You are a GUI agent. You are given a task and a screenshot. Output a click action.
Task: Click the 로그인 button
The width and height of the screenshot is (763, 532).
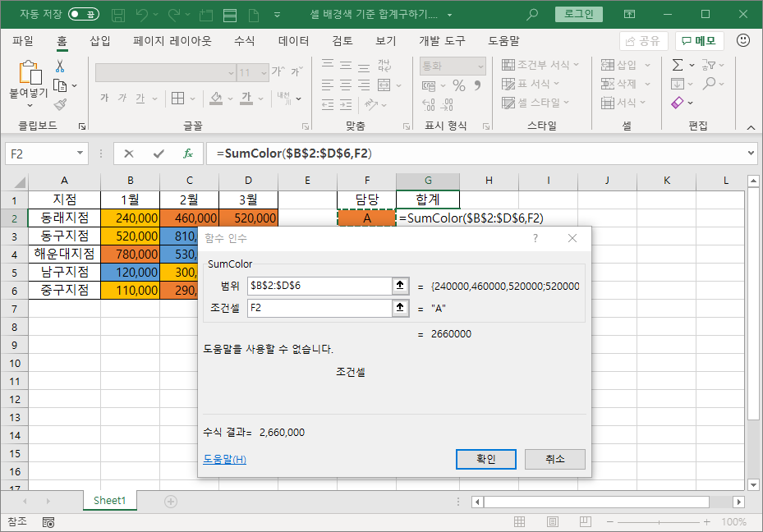click(578, 14)
